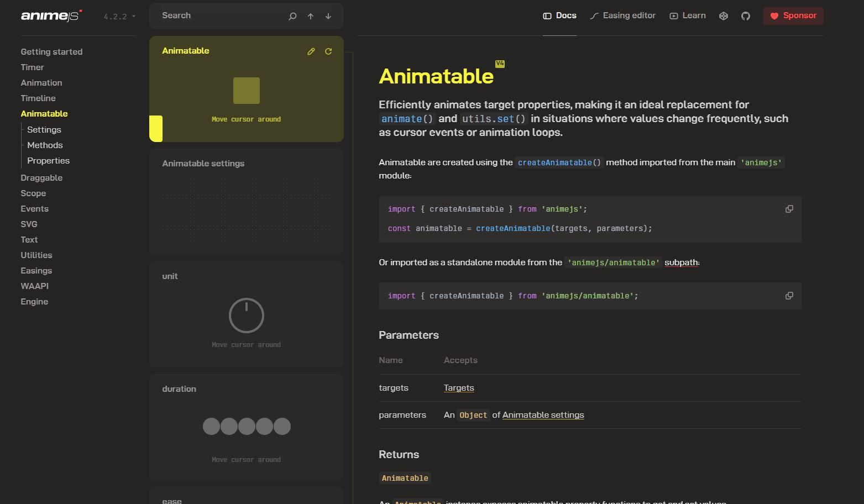This screenshot has height=504, width=864.
Task: Copy the animejs/animatable import snippet
Action: [x=789, y=296]
